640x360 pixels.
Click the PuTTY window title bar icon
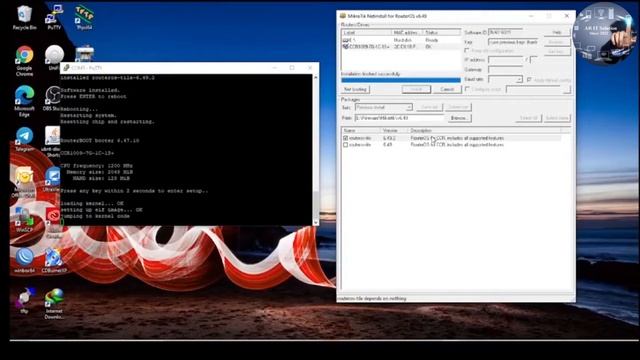[66, 68]
